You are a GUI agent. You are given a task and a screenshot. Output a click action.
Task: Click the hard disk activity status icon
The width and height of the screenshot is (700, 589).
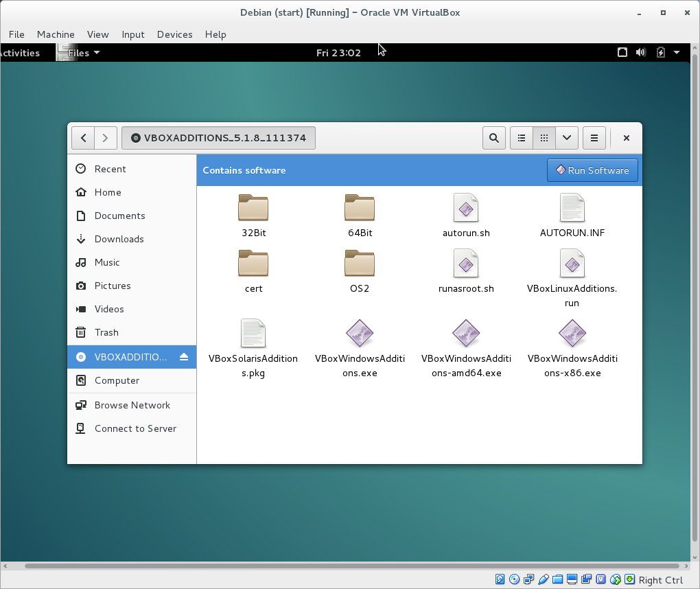point(500,579)
